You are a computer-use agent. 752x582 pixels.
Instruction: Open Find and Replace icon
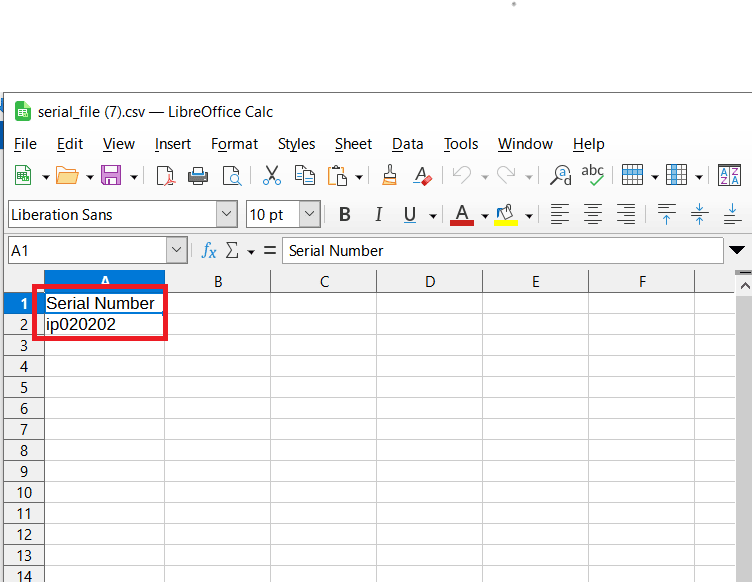tap(561, 175)
